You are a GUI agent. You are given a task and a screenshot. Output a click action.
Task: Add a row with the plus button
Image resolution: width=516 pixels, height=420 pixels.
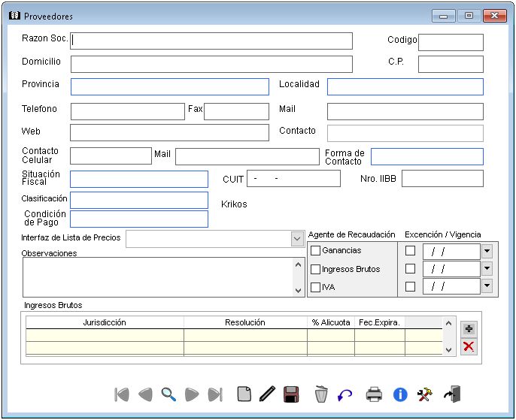coord(469,329)
